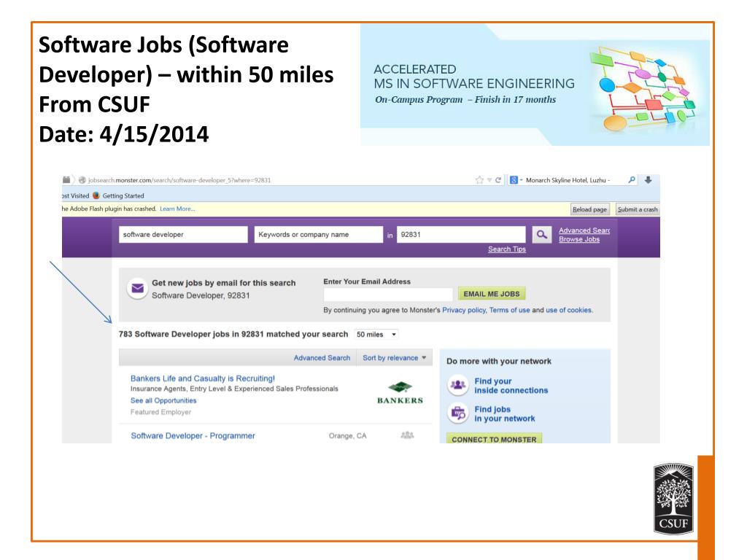
Task: Click the 92831 location field
Action: tap(461, 235)
